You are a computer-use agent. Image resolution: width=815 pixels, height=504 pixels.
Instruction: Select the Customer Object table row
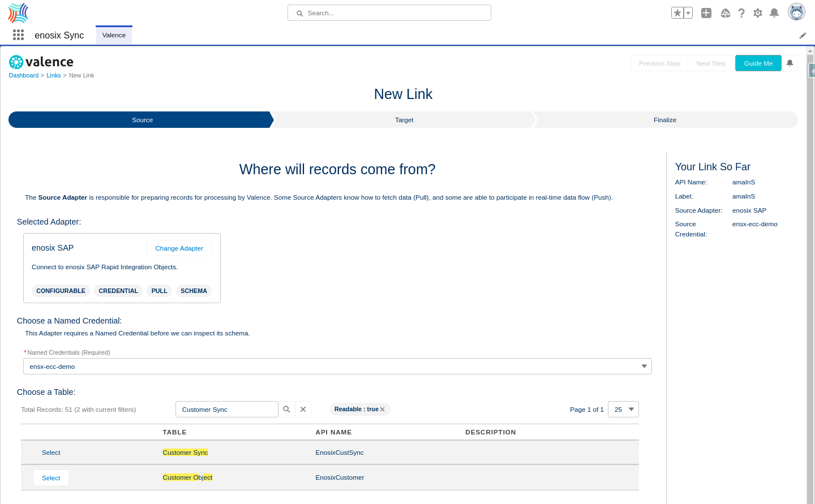pos(51,478)
